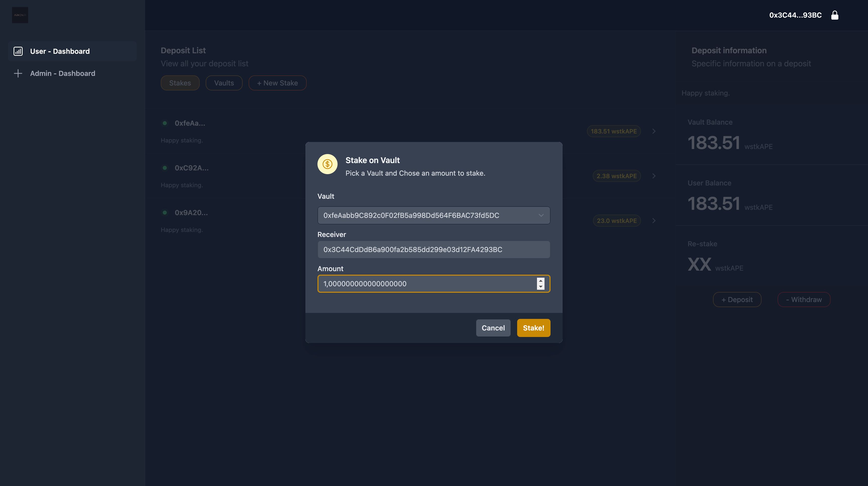Click the Re-stake XX value
868x486 pixels.
[699, 265]
